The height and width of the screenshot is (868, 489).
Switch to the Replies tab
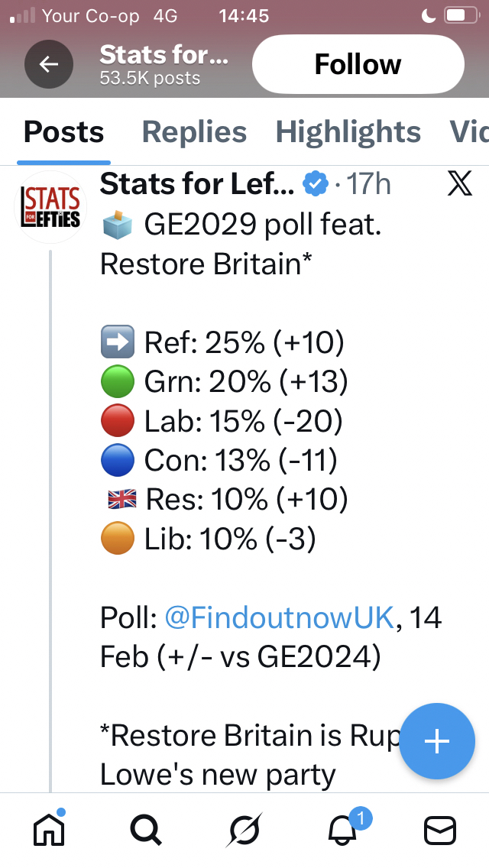point(194,132)
